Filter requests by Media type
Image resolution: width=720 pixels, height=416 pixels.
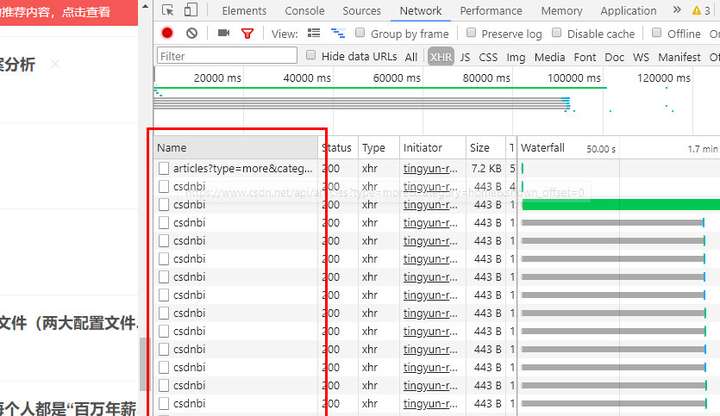point(549,57)
